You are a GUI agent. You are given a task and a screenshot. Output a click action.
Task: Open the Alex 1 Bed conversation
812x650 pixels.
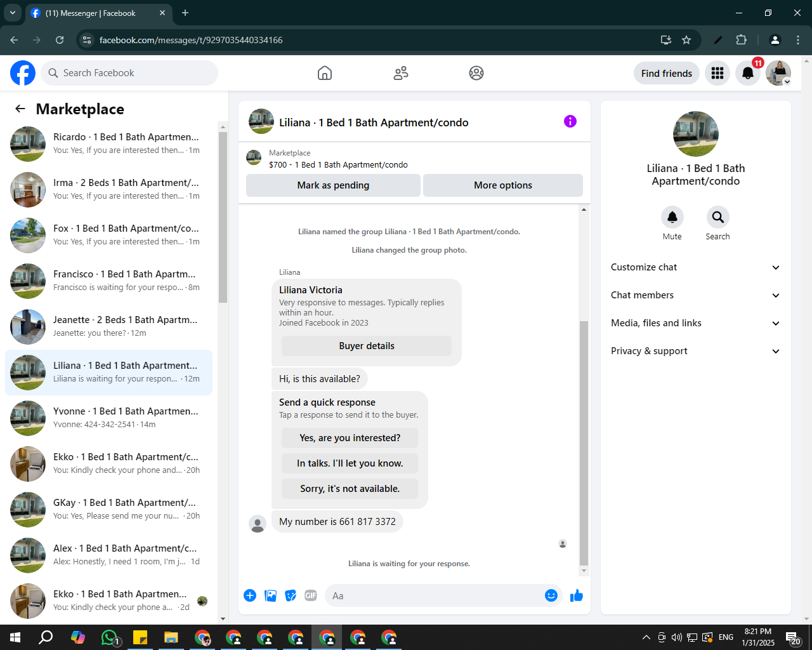pos(108,555)
